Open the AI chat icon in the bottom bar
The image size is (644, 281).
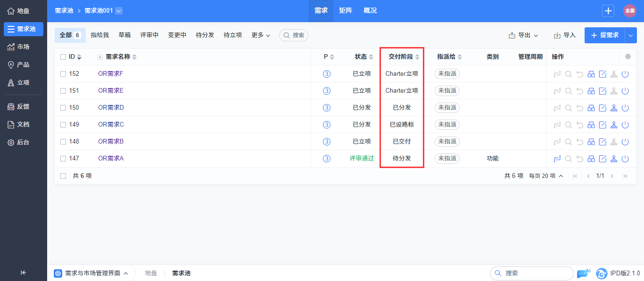[583, 273]
